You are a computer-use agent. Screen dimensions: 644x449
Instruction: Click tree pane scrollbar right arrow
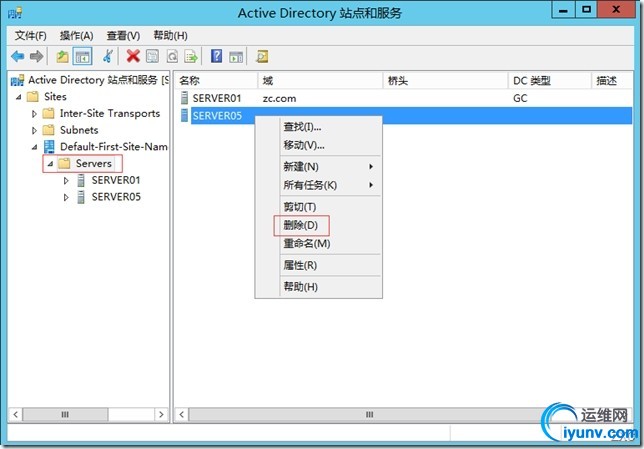(x=161, y=414)
